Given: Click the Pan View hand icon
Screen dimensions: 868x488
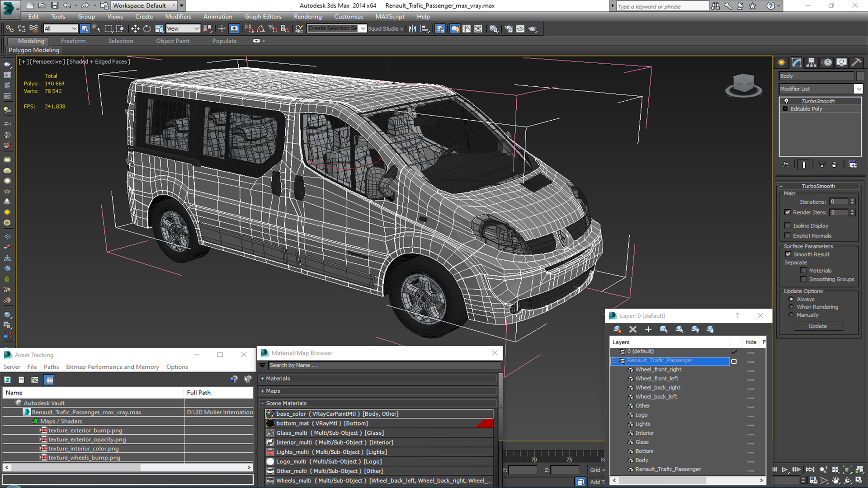Looking at the screenshot, I should [x=836, y=480].
